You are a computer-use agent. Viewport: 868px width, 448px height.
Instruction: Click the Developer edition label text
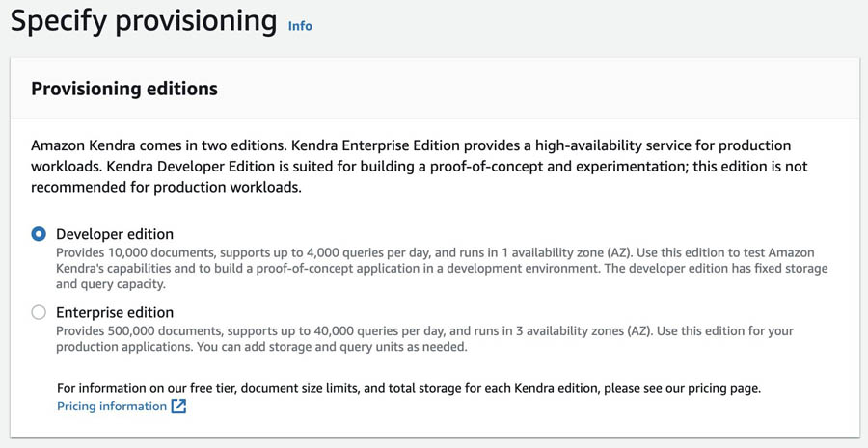click(115, 234)
